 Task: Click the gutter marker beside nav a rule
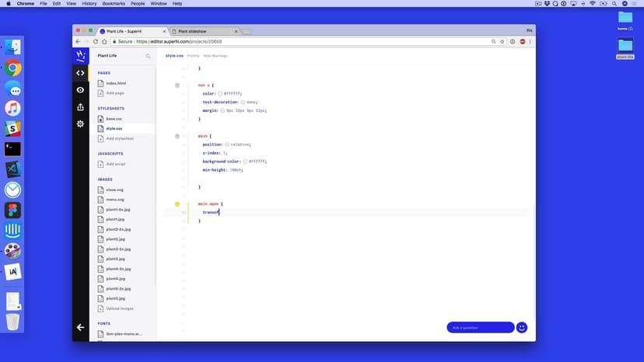pyautogui.click(x=177, y=85)
